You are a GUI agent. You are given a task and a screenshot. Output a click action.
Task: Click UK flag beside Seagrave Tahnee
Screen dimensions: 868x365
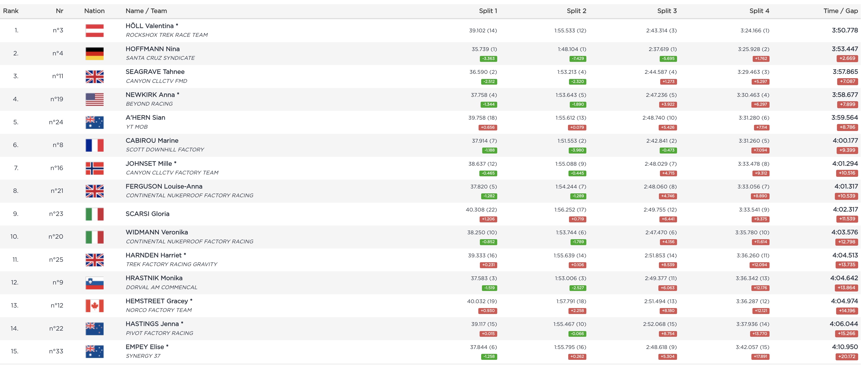[x=94, y=76]
